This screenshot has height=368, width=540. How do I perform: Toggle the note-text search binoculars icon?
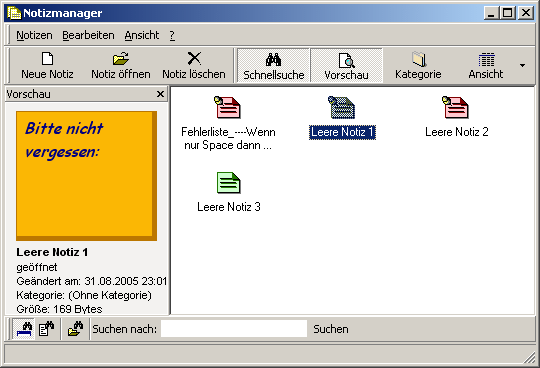point(46,329)
